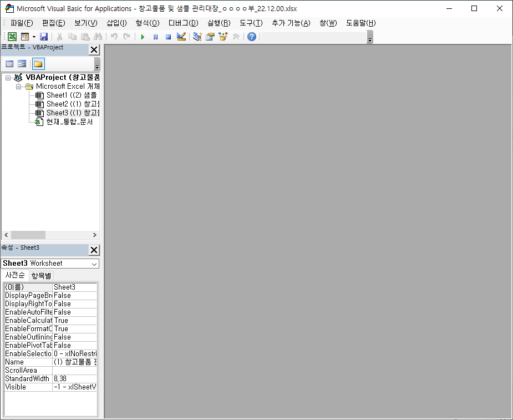The width and height of the screenshot is (513, 420).
Task: Click the Cut scissors icon
Action: [59, 37]
